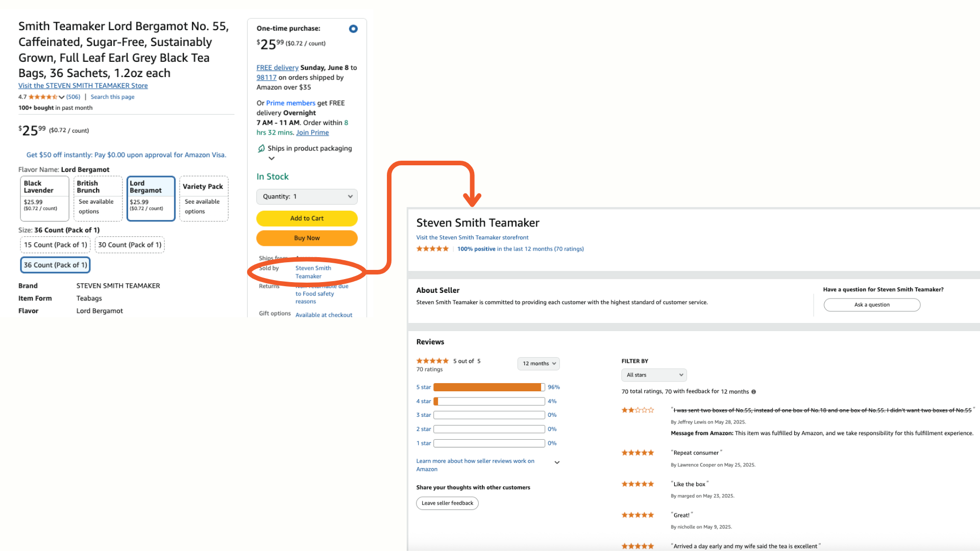Click the 4 star rating bar
This screenshot has width=980, height=551.
coord(489,402)
